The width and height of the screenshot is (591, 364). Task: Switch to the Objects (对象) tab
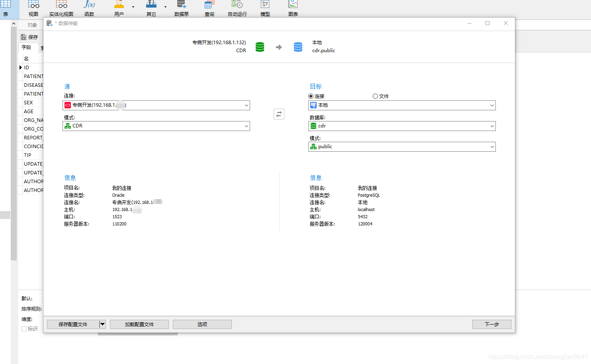pyautogui.click(x=32, y=25)
